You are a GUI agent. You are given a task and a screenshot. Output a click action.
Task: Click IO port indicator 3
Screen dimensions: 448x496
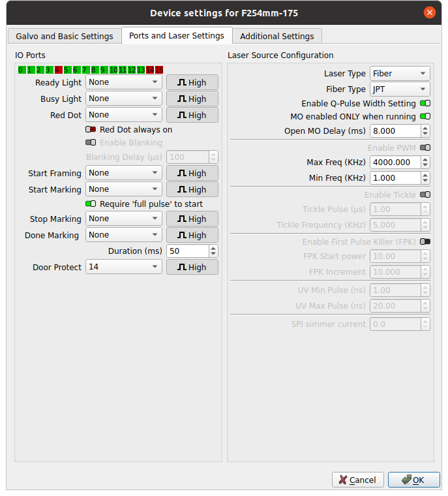tap(50, 70)
